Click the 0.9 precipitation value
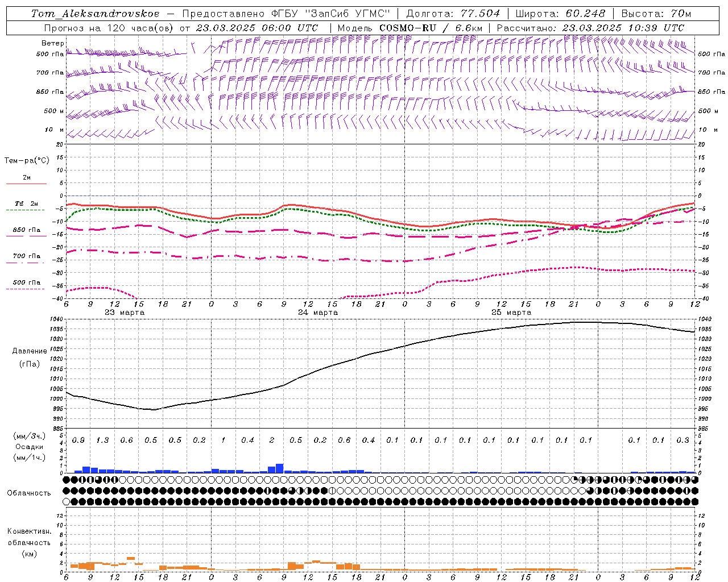Image resolution: width=728 pixels, height=582 pixels. [x=78, y=440]
